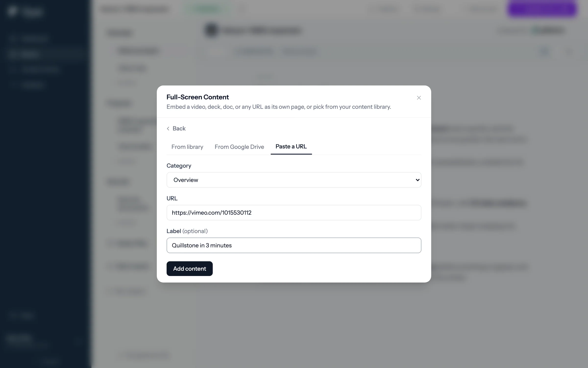The width and height of the screenshot is (588, 368).
Task: Select the Paste a URL tab
Action: point(291,146)
